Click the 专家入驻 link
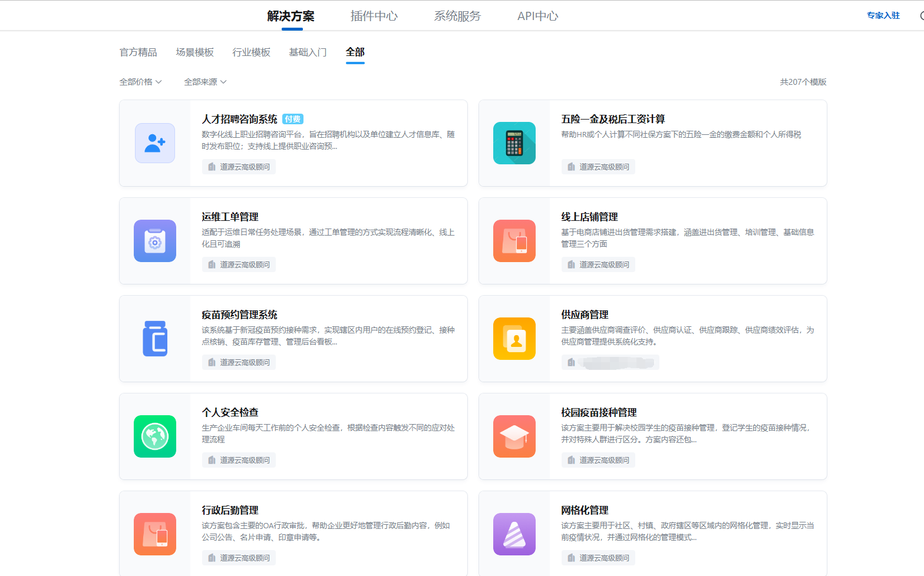Viewport: 924px width, 576px height. (x=883, y=15)
